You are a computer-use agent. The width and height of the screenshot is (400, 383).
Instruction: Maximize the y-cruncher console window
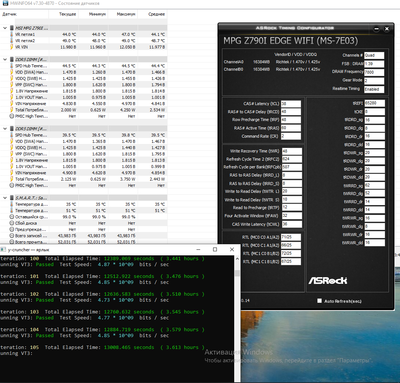click(215, 249)
